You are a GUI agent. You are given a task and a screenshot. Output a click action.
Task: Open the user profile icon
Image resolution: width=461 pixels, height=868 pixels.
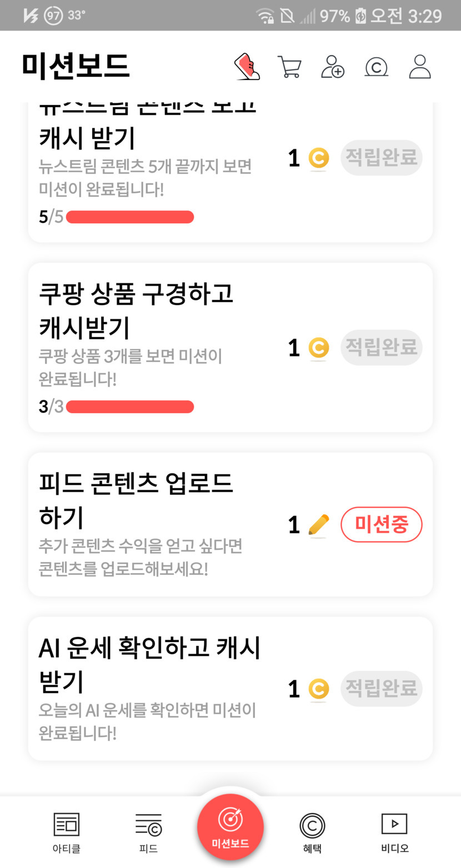pos(420,67)
